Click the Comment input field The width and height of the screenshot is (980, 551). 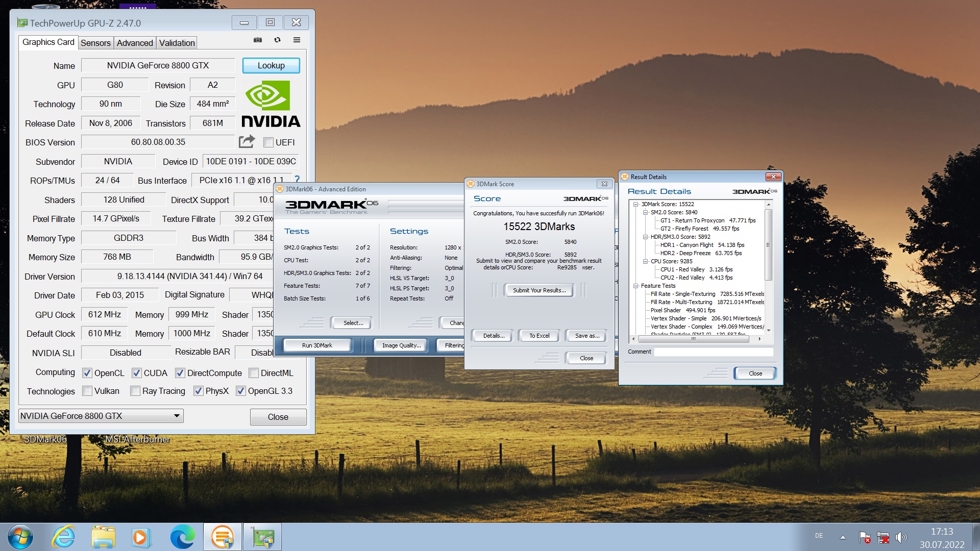click(x=713, y=352)
